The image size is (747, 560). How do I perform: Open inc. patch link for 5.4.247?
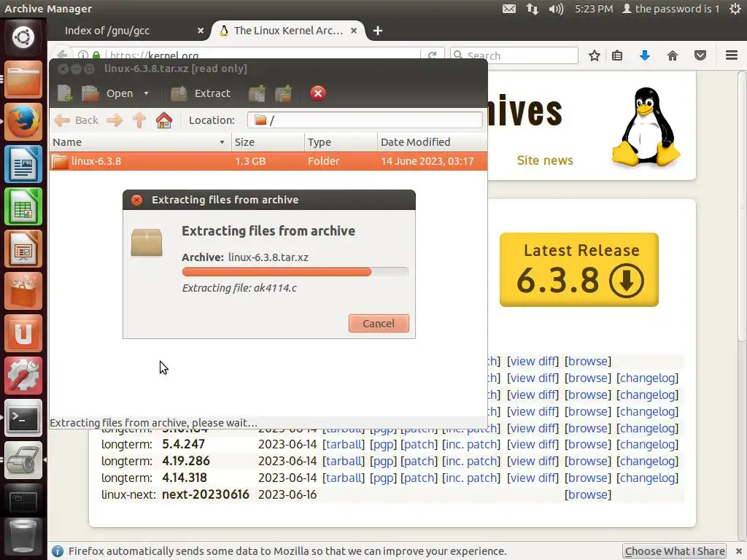[471, 444]
